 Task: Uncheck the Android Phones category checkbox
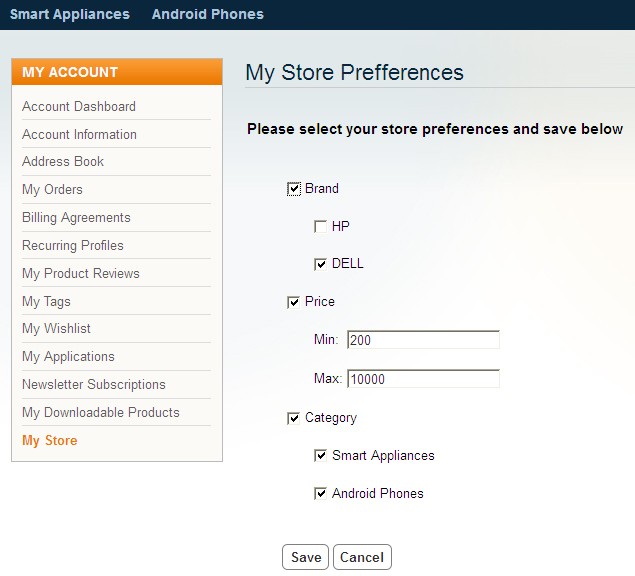coord(320,493)
